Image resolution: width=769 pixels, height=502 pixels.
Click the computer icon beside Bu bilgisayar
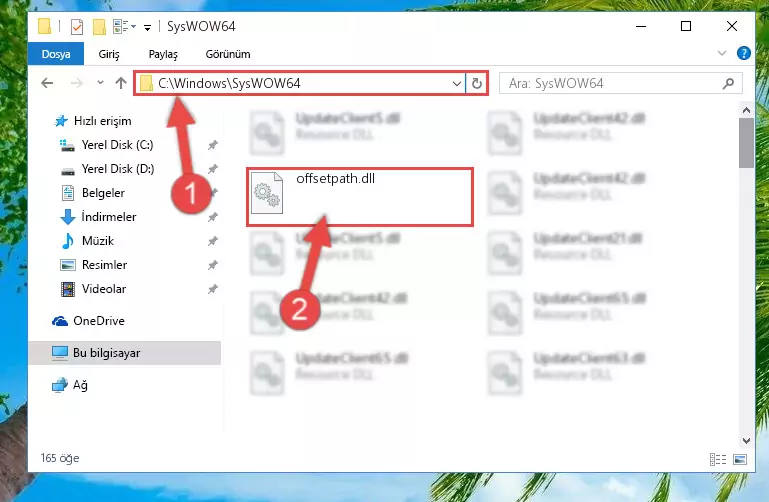pyautogui.click(x=60, y=353)
